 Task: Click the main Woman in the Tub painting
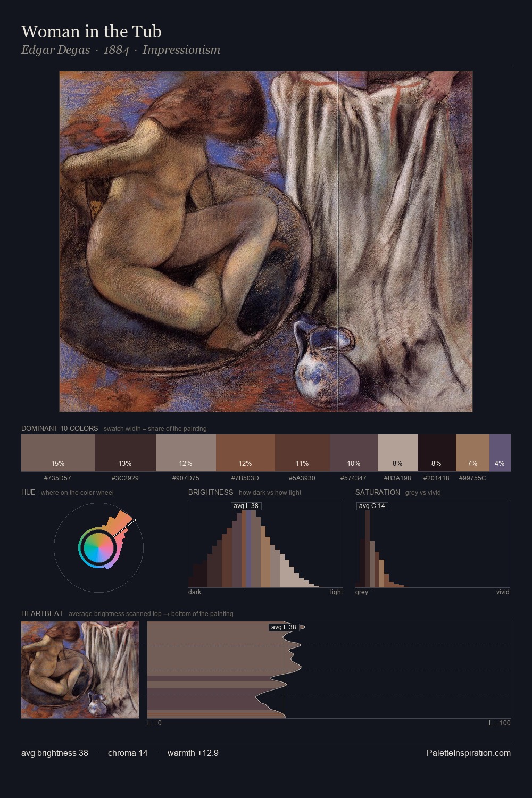click(266, 242)
